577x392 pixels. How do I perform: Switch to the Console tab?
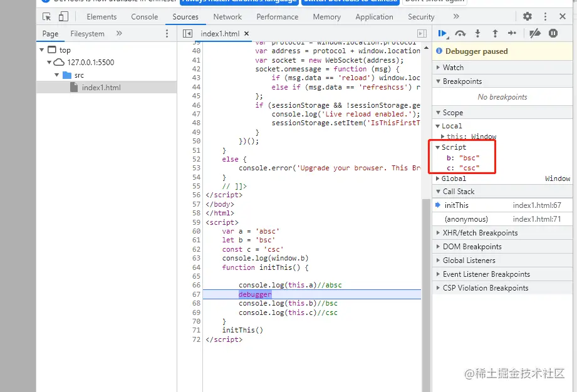144,16
